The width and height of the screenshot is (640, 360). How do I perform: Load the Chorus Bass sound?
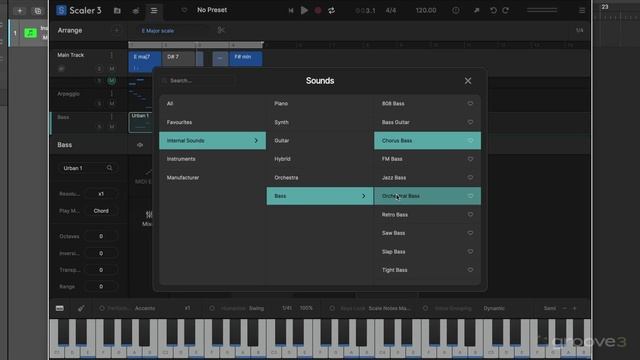click(x=427, y=140)
